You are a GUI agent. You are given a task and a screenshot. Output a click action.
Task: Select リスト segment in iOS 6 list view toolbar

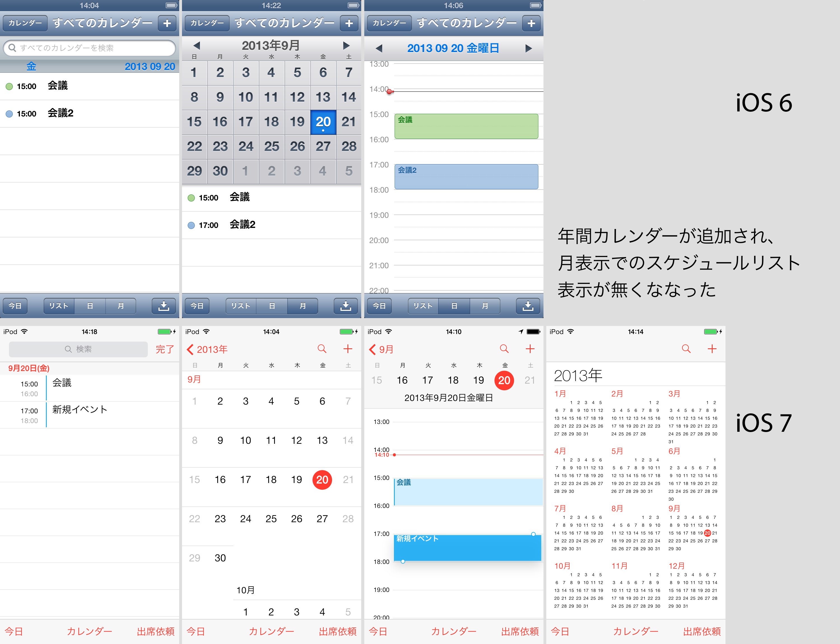tap(59, 306)
